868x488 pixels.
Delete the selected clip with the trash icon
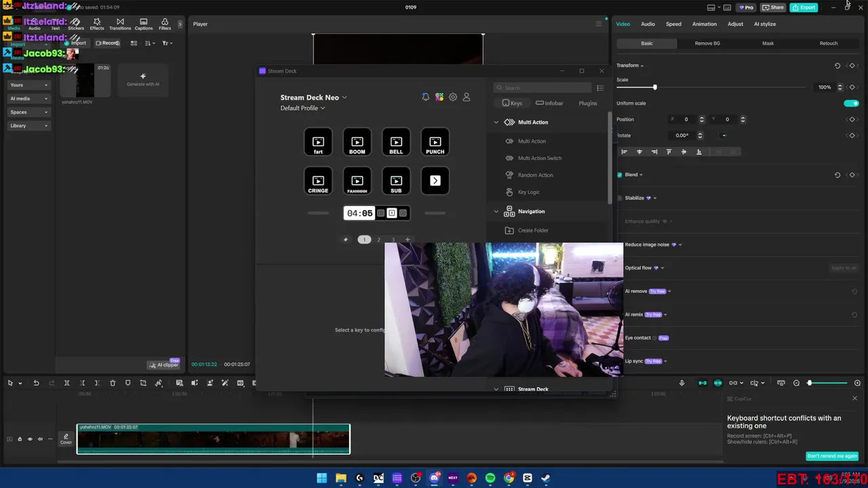(x=113, y=383)
